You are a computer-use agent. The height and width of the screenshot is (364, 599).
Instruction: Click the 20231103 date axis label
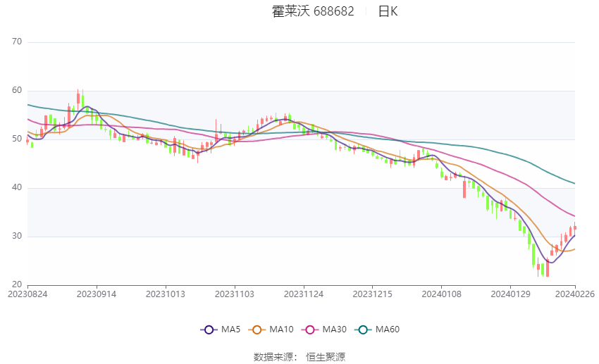pos(235,294)
